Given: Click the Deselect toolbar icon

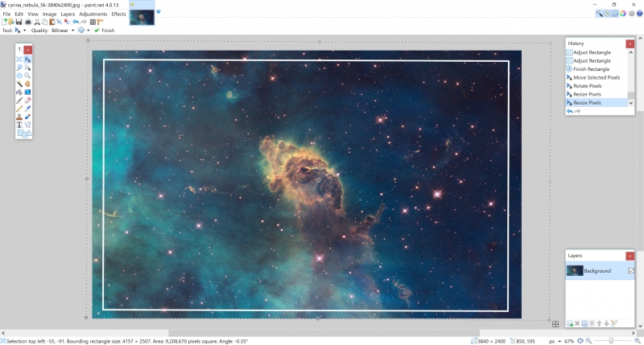Looking at the screenshot, I should (67, 22).
